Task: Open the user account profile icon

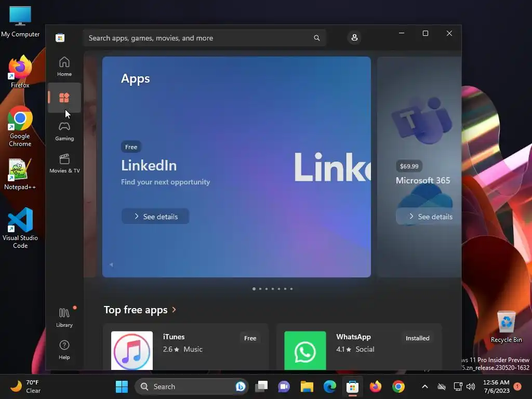Action: click(x=354, y=37)
